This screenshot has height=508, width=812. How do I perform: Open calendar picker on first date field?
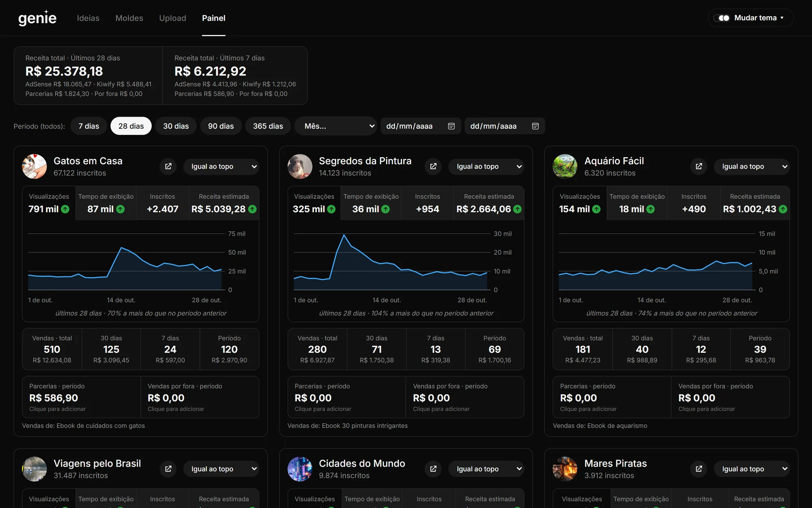[x=451, y=126]
